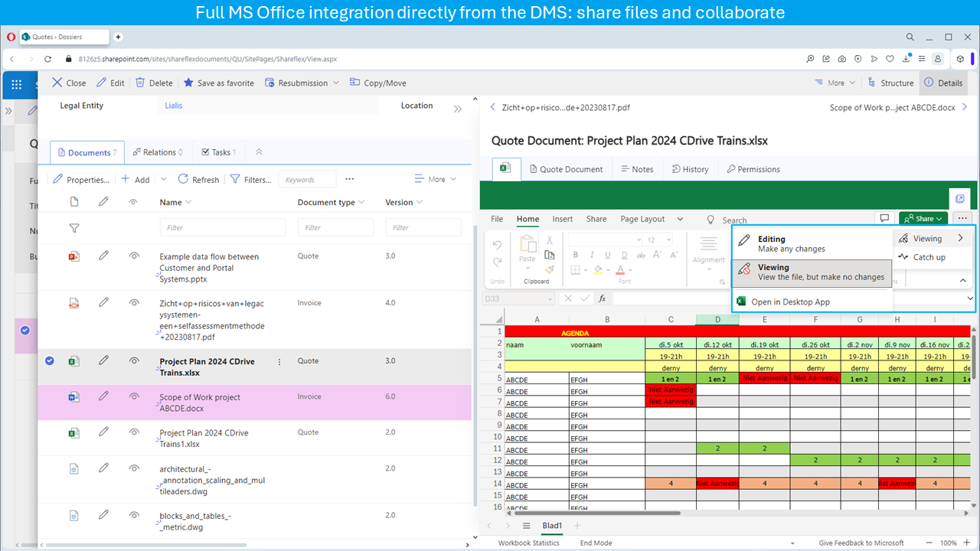Image resolution: width=980 pixels, height=551 pixels.
Task: Click the pencil edit icon for Example data flow row
Action: point(104,256)
